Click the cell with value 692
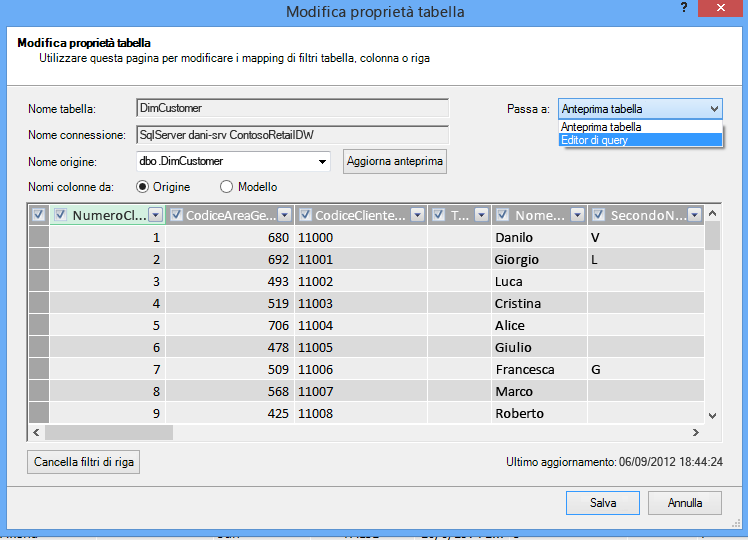 click(230, 259)
